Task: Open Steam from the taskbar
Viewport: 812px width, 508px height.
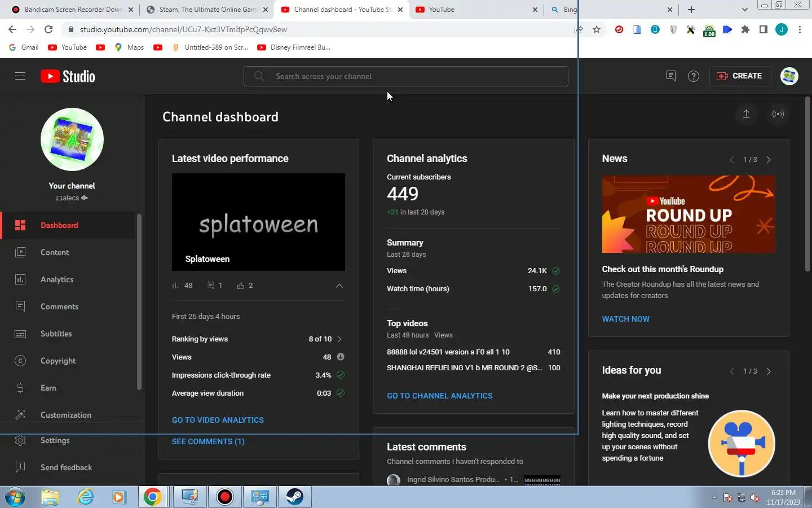Action: (294, 497)
